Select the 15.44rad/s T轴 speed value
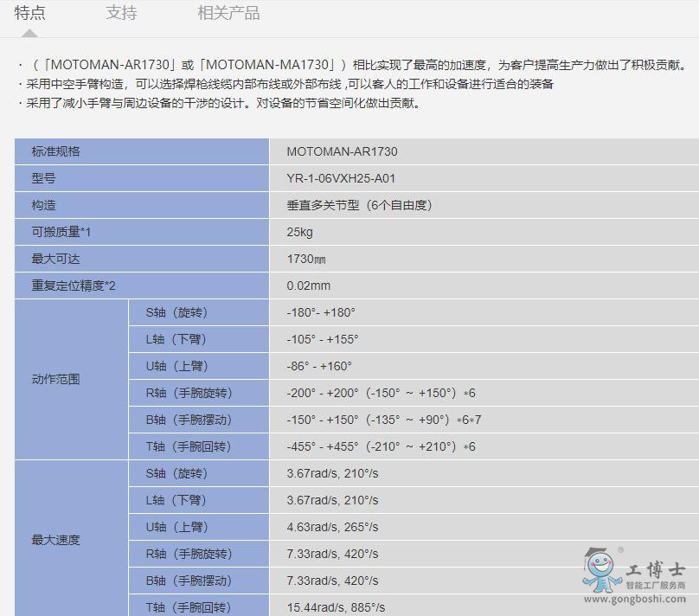 point(336,607)
